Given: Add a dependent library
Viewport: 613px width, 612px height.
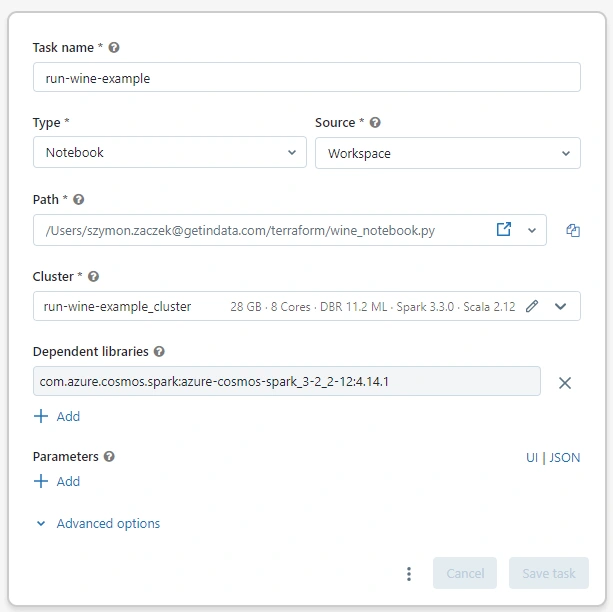Looking at the screenshot, I should tap(57, 416).
